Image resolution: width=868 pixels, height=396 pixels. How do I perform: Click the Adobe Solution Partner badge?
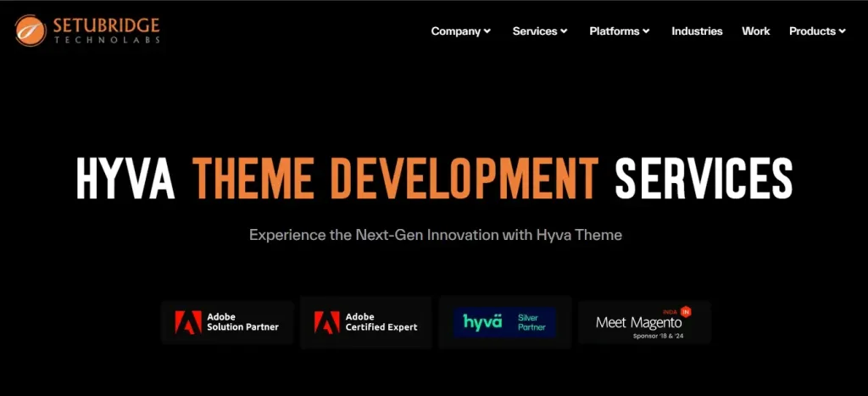(x=227, y=322)
